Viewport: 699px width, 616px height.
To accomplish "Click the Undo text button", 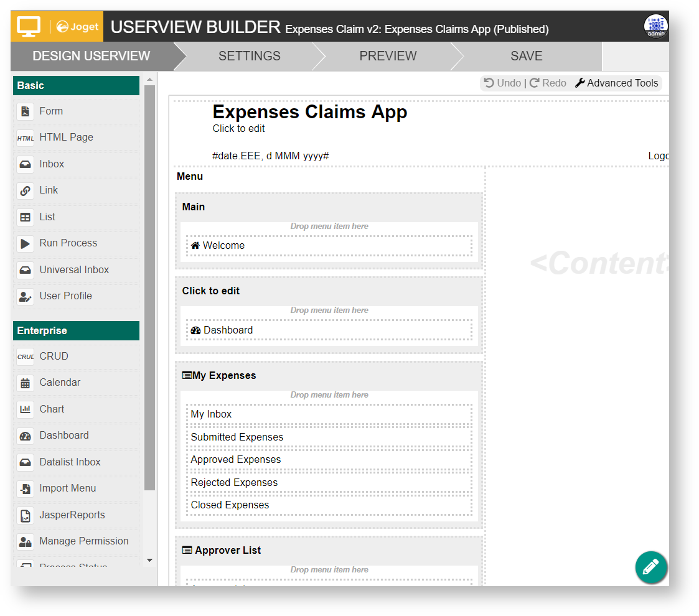I will click(x=509, y=83).
